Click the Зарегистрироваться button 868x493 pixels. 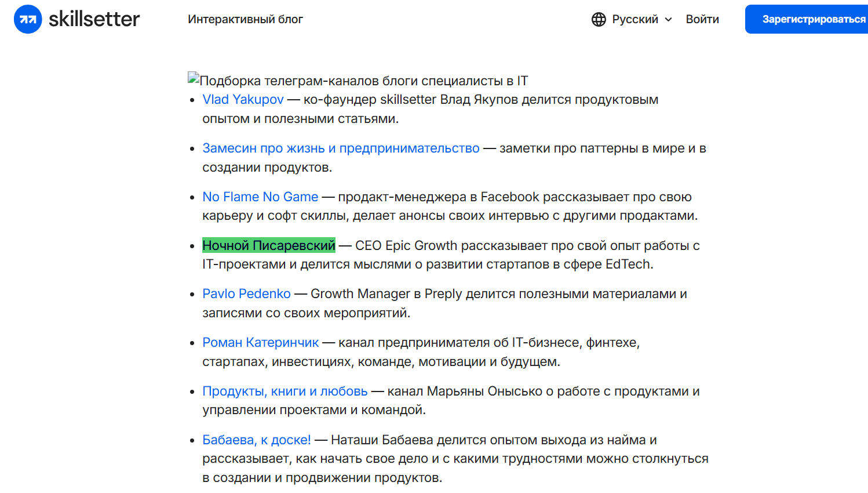[x=807, y=19]
